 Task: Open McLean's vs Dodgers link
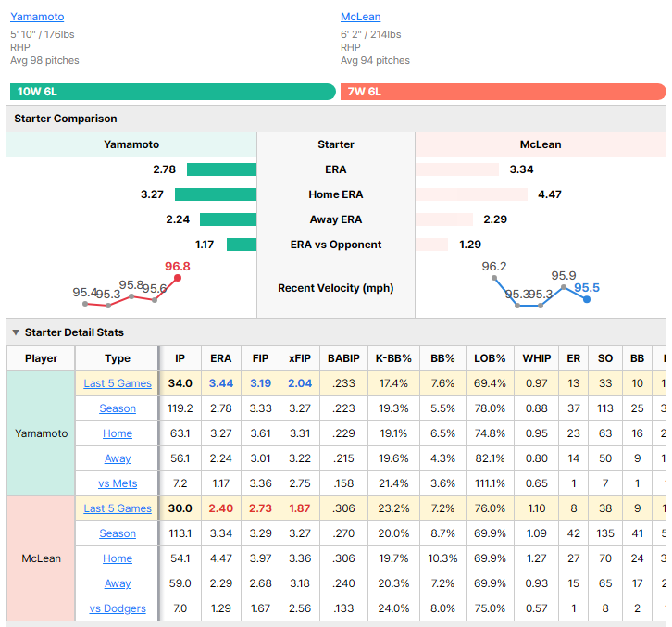118,608
